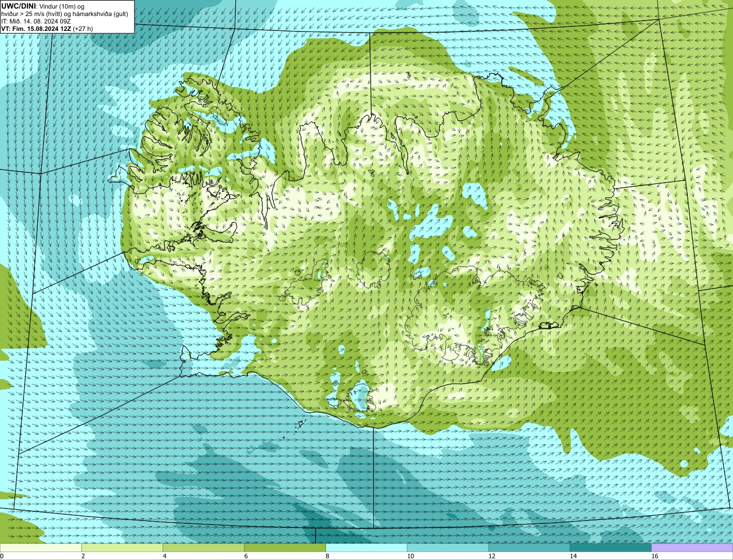Select the 'VT: Fim. 15.08.2024 12Z (+27 h)' line
733x560 pixels.
tap(47, 29)
